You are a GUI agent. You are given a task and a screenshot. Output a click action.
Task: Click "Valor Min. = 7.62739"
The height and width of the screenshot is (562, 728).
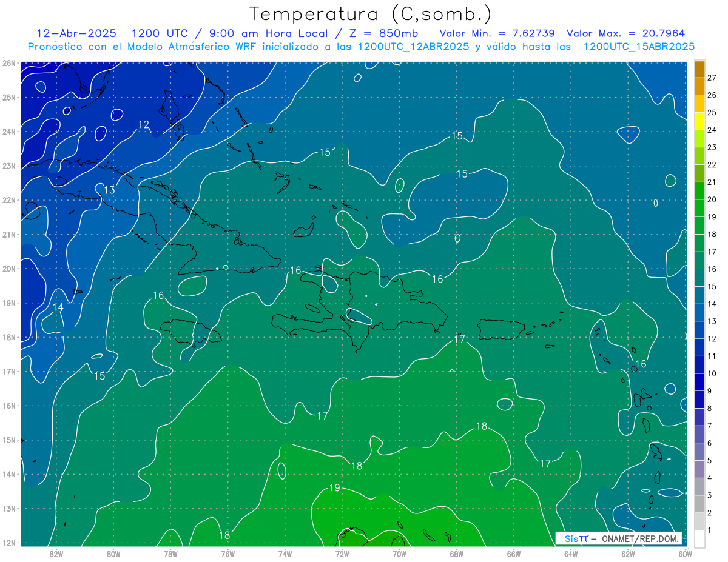[498, 34]
